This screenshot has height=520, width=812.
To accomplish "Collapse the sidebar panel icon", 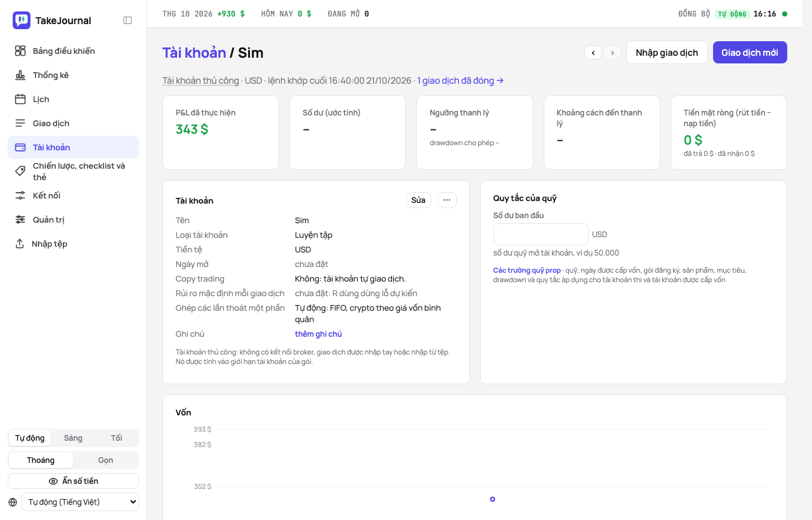I will 128,20.
